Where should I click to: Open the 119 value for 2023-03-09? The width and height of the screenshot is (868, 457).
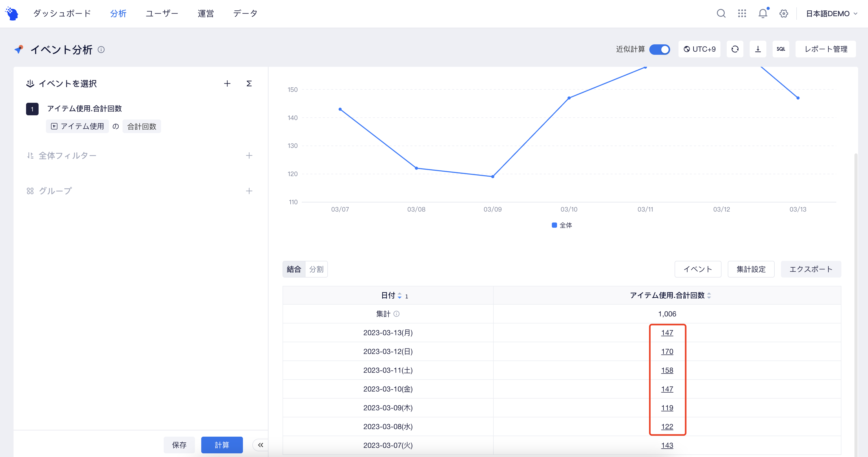pyautogui.click(x=667, y=408)
